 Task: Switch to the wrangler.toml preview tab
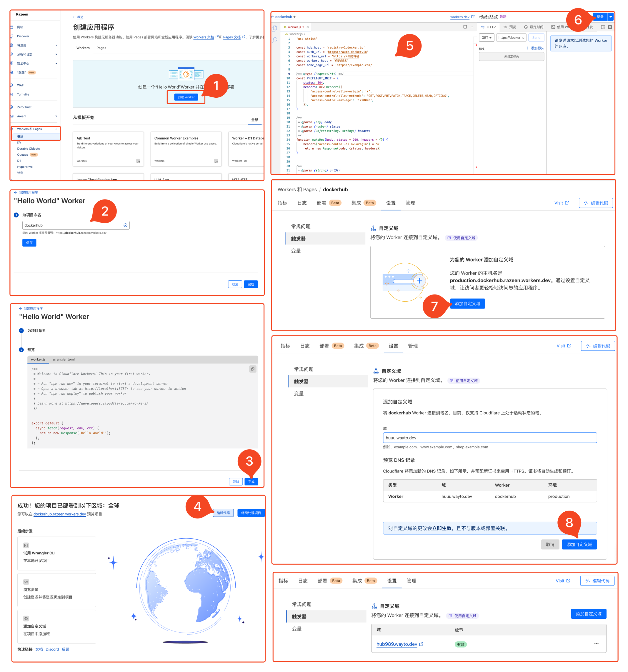(x=63, y=359)
